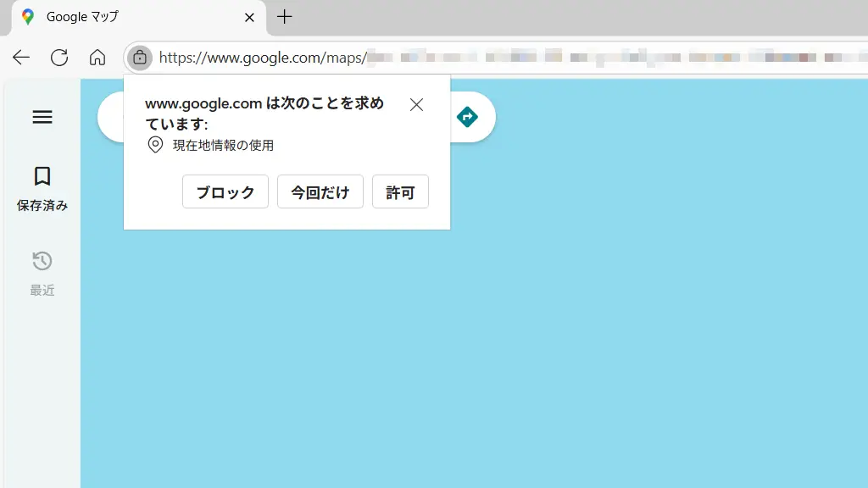Click the blue directions diamond icon
The height and width of the screenshot is (488, 868).
[467, 117]
